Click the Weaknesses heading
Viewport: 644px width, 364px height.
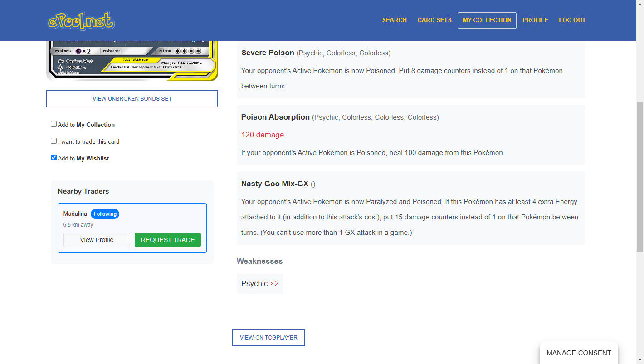click(259, 261)
